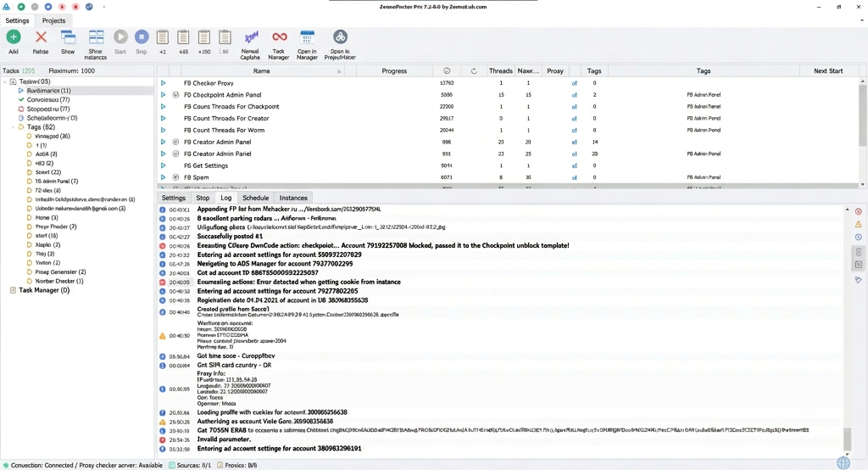This screenshot has height=470, width=868.
Task: Toggle proxy switch for FB Get Settings row
Action: 574,165
